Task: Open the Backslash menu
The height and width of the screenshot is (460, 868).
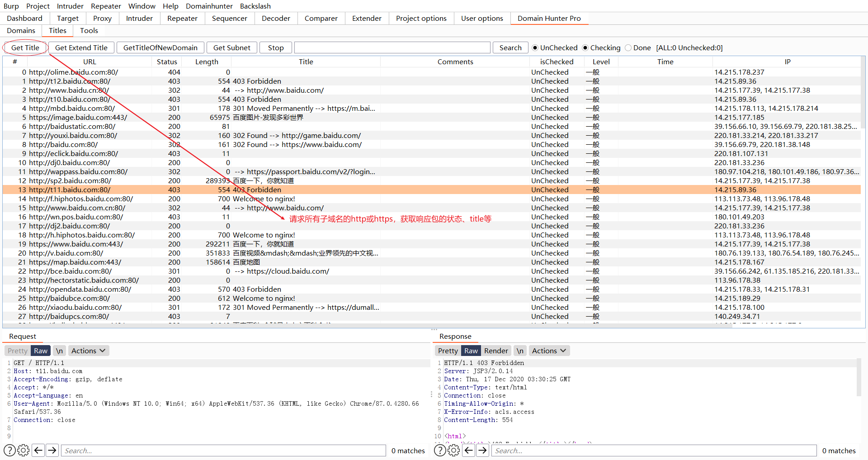Action: 255,6
